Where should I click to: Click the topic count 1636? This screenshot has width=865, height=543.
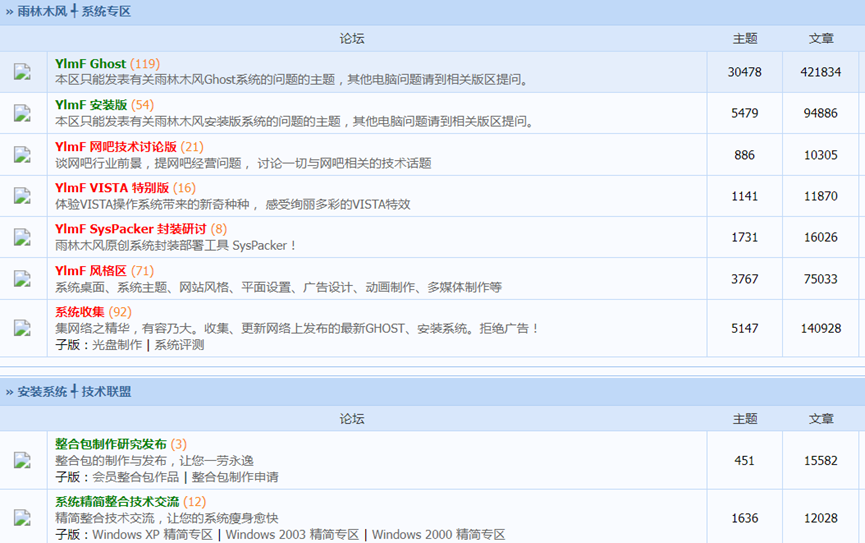(x=745, y=518)
